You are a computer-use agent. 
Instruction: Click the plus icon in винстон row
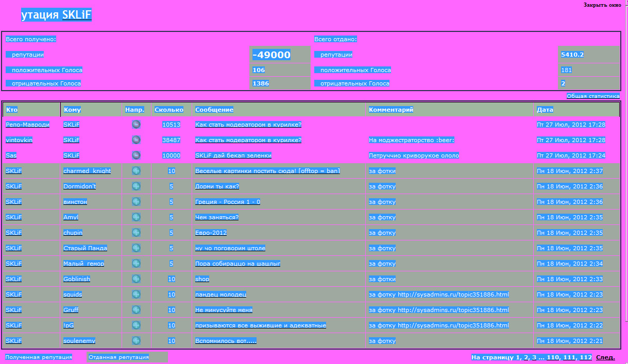coord(136,201)
